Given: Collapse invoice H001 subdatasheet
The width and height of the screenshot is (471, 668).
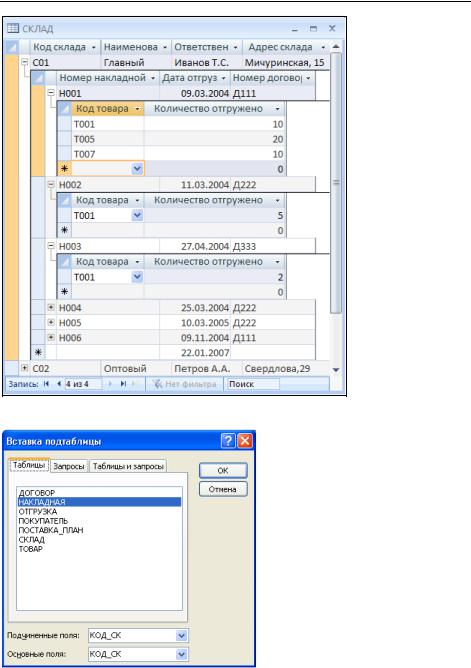Looking at the screenshot, I should point(51,92).
